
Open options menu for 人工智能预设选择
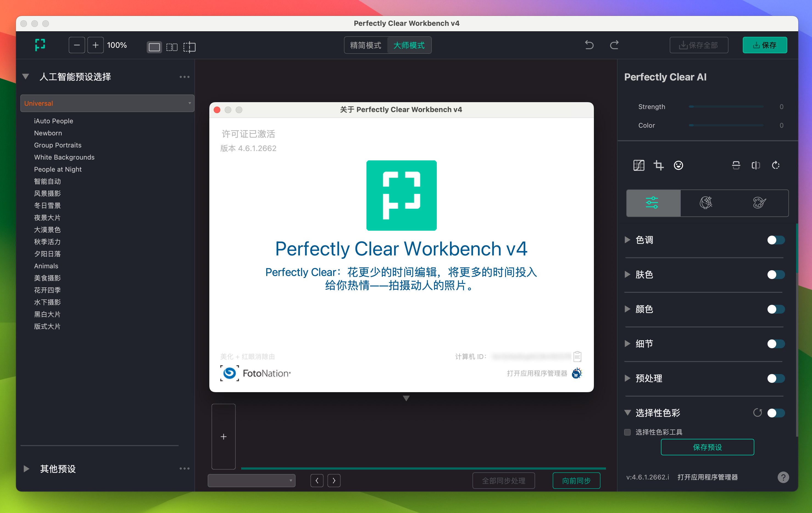coord(184,77)
